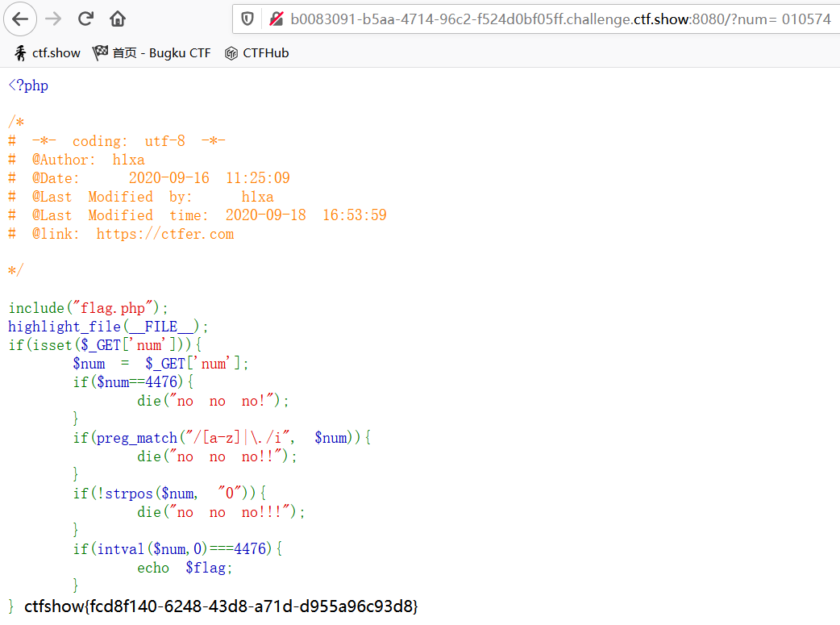Click the 'highlight_file(__FILE__);' line
This screenshot has height=625, width=840.
click(x=108, y=327)
